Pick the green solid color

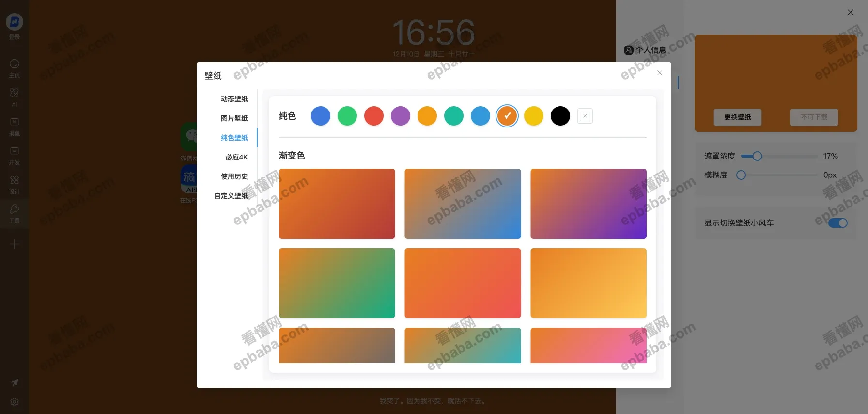click(347, 116)
